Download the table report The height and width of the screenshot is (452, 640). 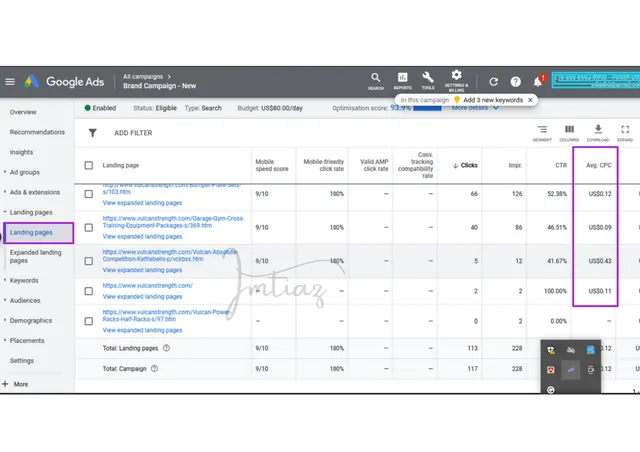[598, 133]
